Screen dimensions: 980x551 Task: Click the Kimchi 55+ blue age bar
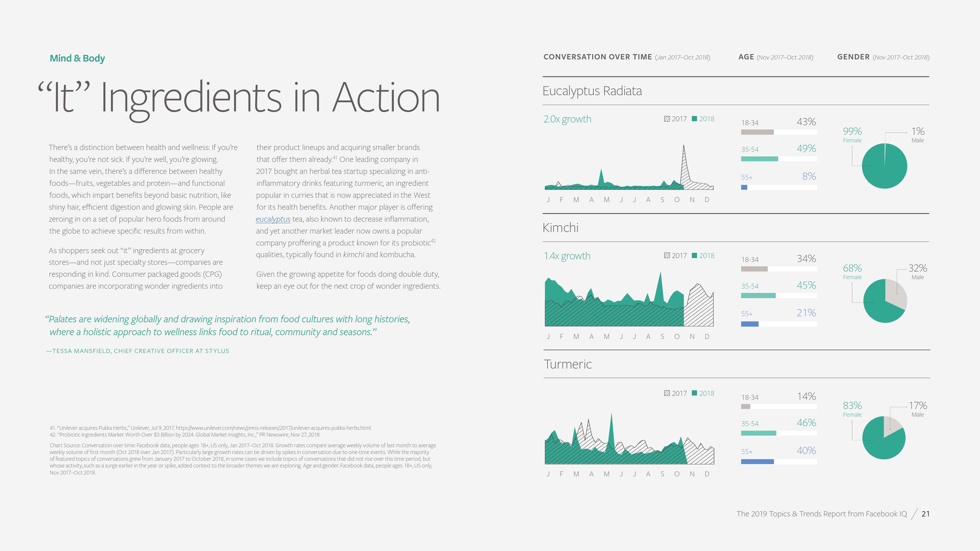[749, 324]
